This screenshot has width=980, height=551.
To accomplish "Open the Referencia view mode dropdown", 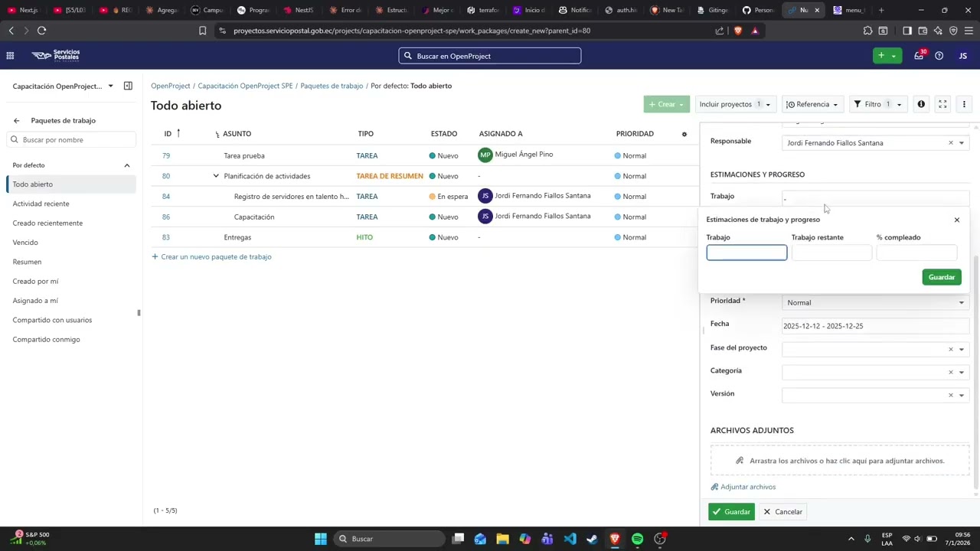I will point(812,104).
